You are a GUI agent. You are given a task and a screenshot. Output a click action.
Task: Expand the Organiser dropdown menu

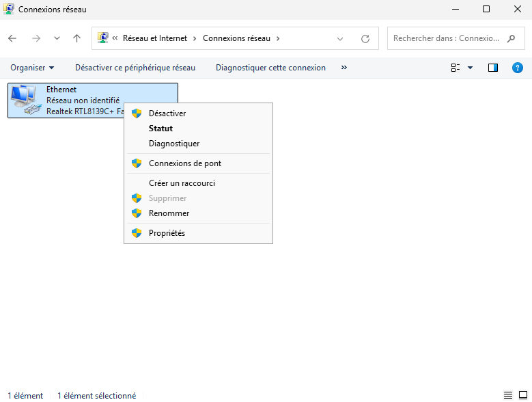[x=32, y=68]
